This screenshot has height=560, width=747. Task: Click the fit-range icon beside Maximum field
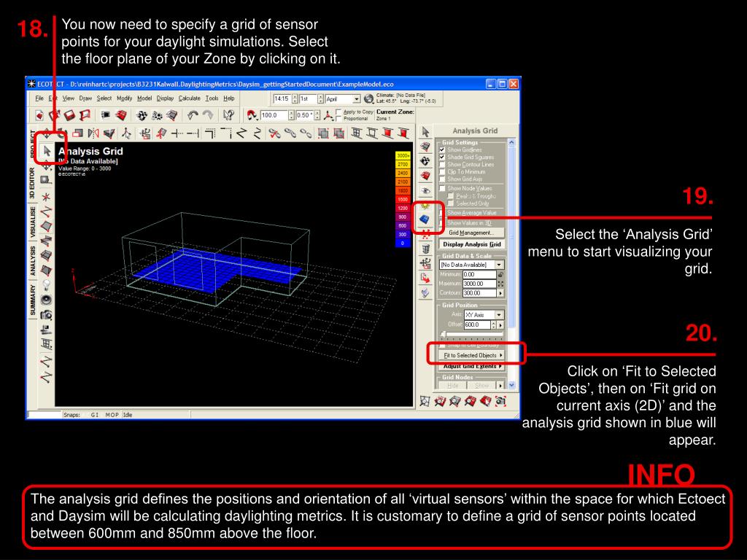[x=500, y=284]
